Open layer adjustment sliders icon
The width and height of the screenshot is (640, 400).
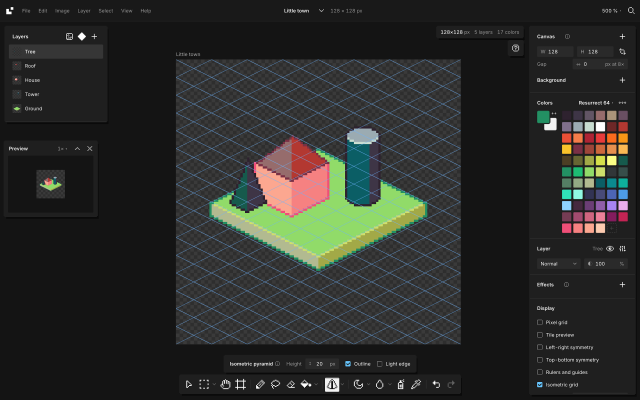click(x=622, y=249)
